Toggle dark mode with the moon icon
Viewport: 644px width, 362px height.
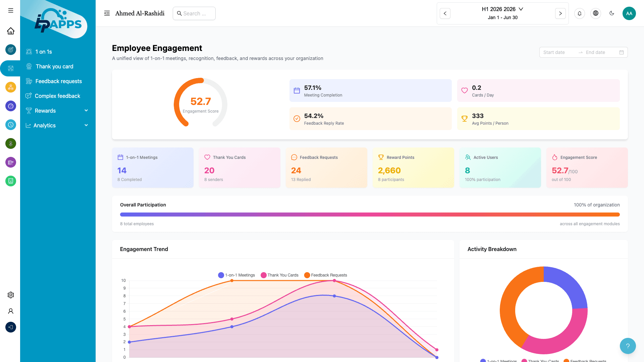pos(612,13)
